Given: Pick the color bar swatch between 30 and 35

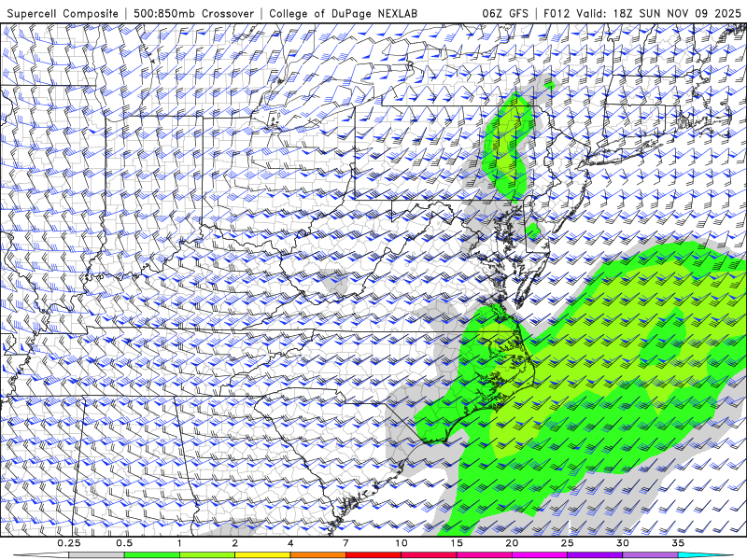Looking at the screenshot, I should pos(650,555).
